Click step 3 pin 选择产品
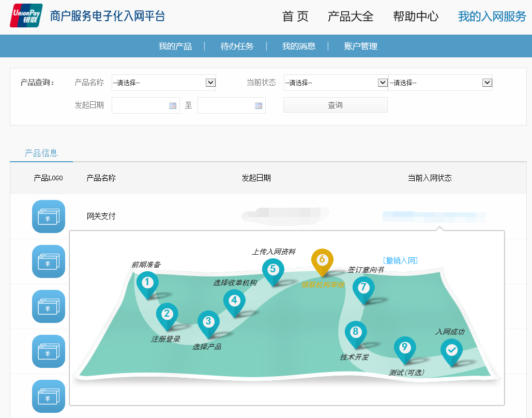 [208, 322]
